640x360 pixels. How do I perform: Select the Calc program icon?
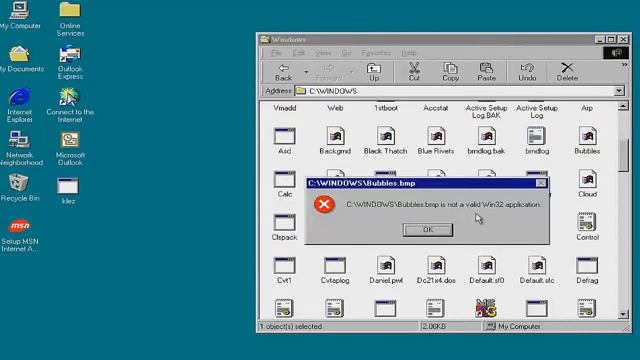click(284, 184)
